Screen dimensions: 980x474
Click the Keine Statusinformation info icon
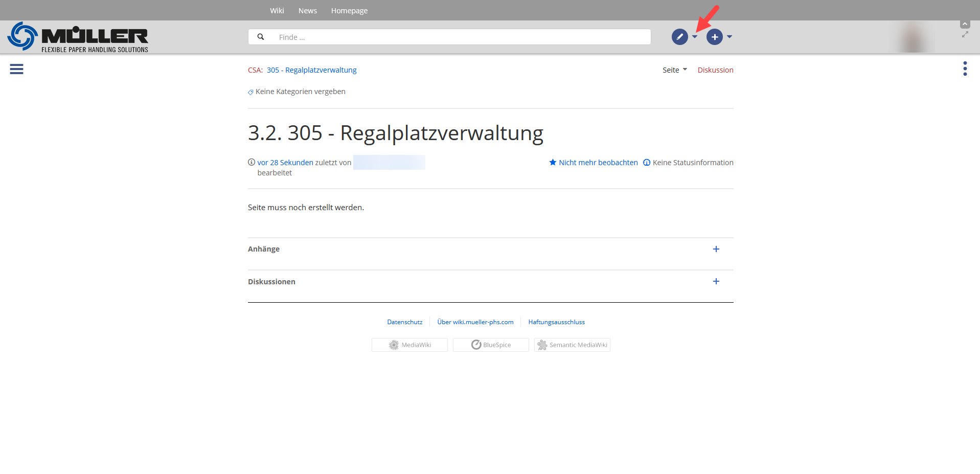[647, 163]
